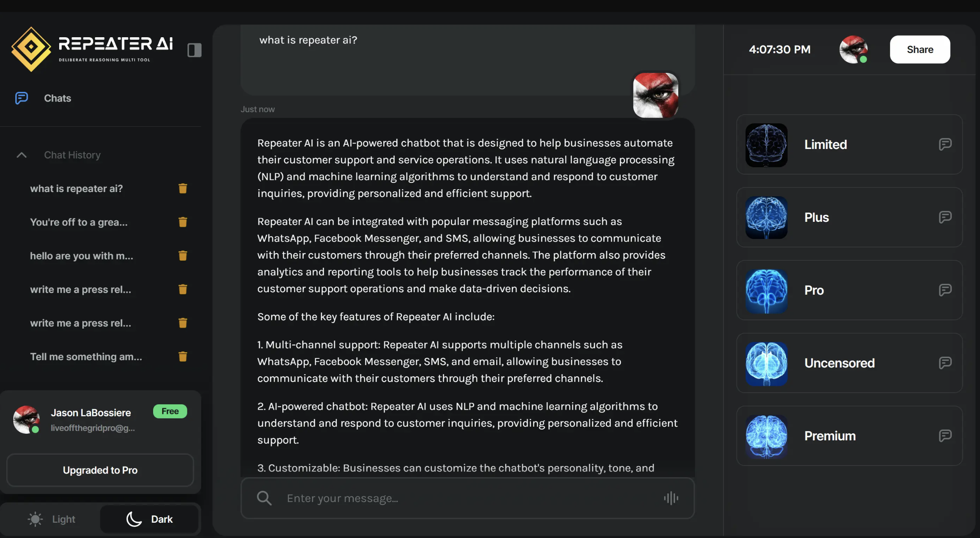Open chat icon on the Limited model

[945, 144]
